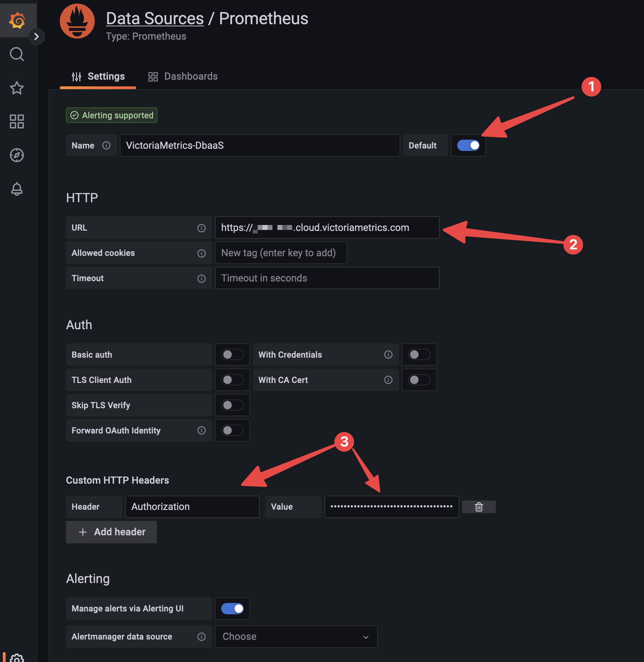Click the Alertmanager data source info icon
Viewport: 644px width, 662px height.
point(202,637)
